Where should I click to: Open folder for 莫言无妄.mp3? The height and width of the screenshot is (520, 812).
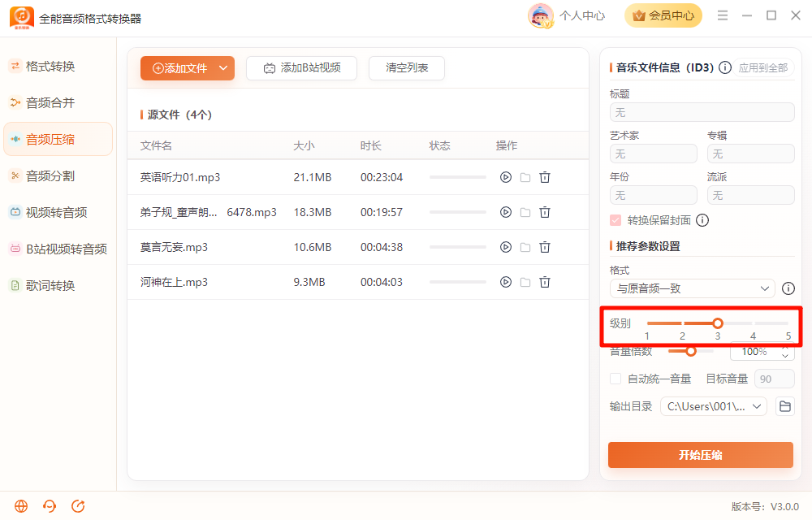pos(525,247)
